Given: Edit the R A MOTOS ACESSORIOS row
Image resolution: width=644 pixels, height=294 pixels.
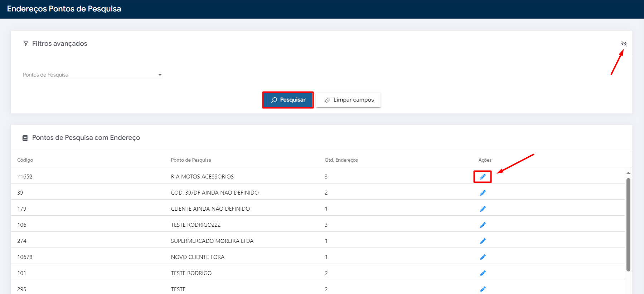Looking at the screenshot, I should coord(483,177).
